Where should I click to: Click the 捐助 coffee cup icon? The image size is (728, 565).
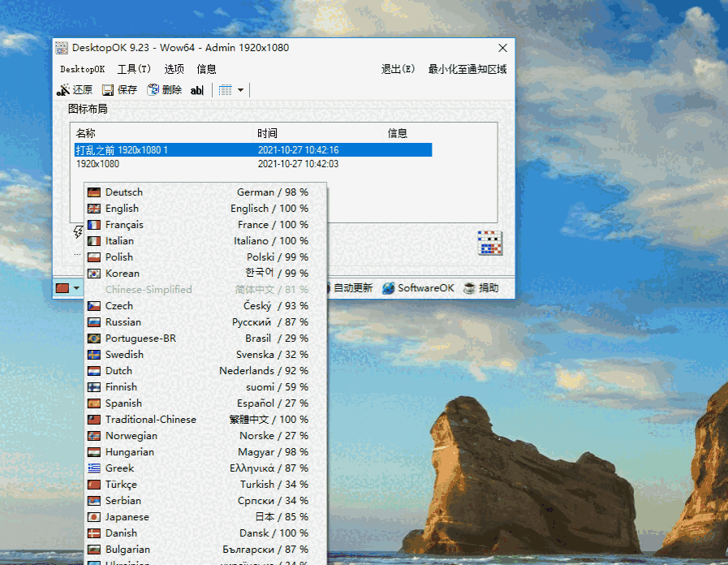coord(468,287)
